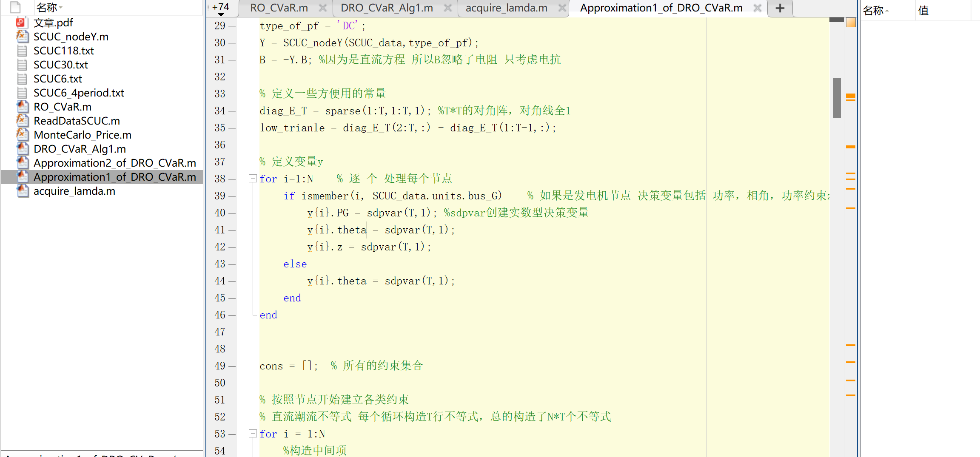Set breakpoint at line 29 dash
The image size is (980, 457).
click(x=232, y=26)
